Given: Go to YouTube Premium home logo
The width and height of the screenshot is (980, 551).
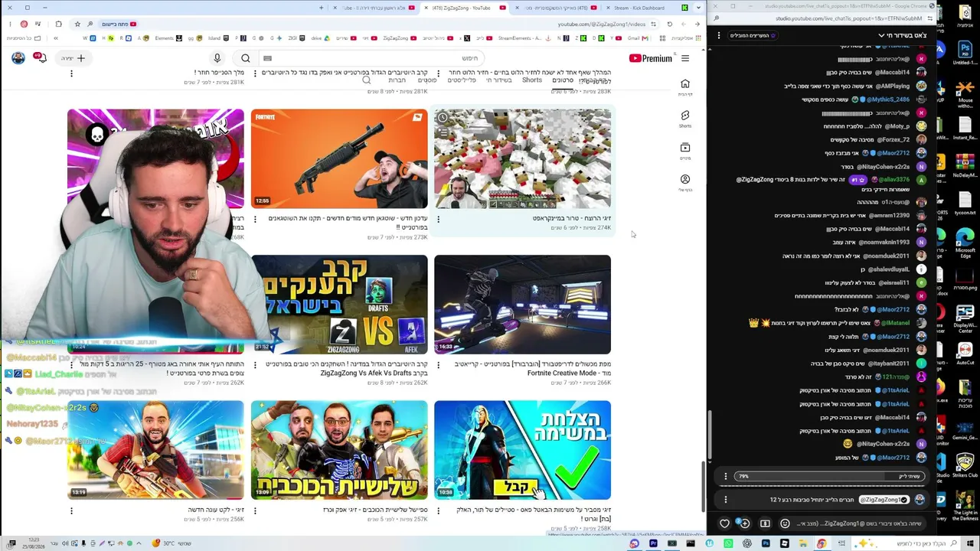Looking at the screenshot, I should (x=651, y=58).
